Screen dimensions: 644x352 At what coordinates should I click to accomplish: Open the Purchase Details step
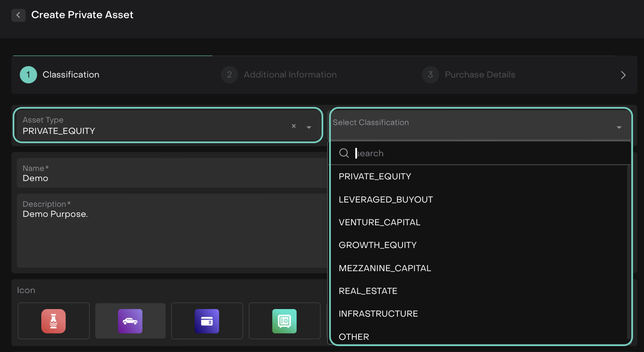[480, 75]
